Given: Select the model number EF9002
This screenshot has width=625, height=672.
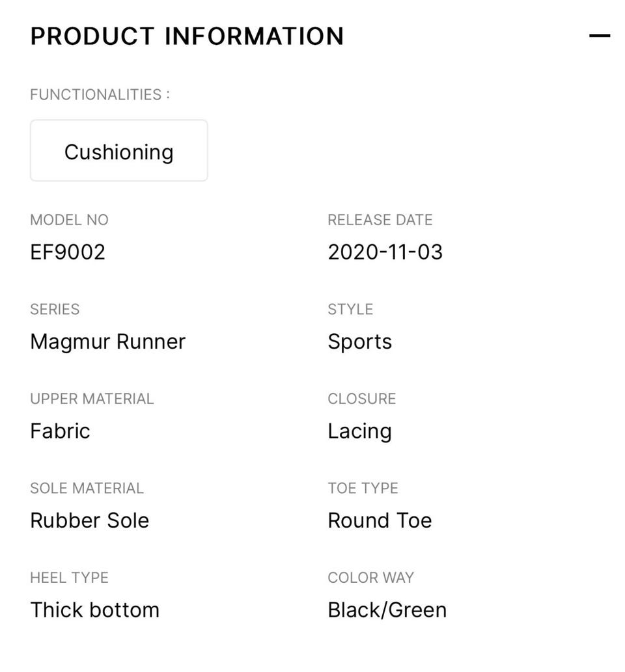Looking at the screenshot, I should (68, 252).
